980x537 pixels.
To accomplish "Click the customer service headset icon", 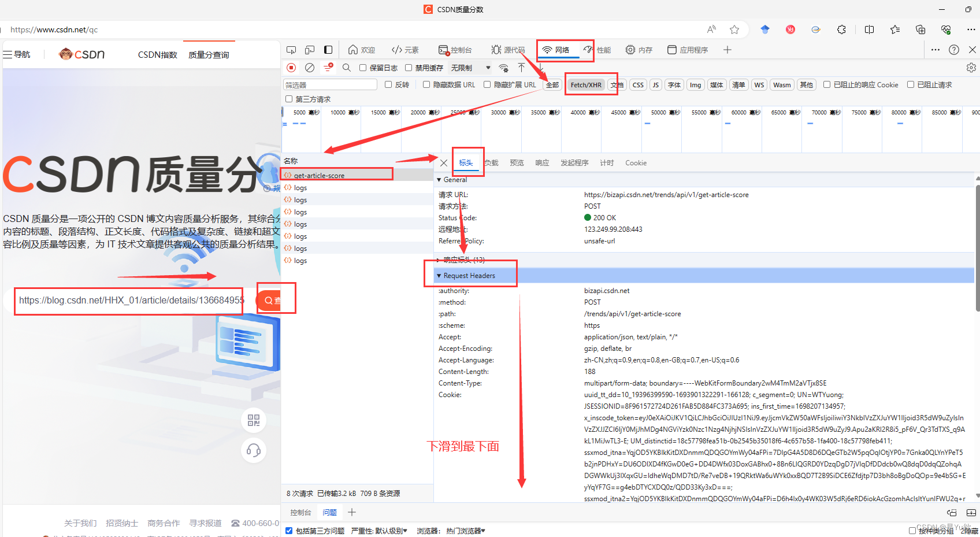I will (x=254, y=450).
